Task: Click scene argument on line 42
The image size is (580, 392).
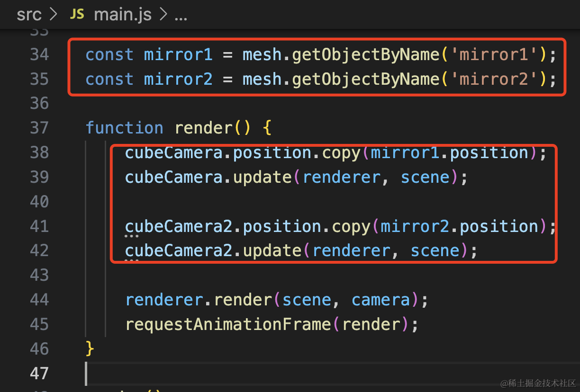Action: (435, 250)
